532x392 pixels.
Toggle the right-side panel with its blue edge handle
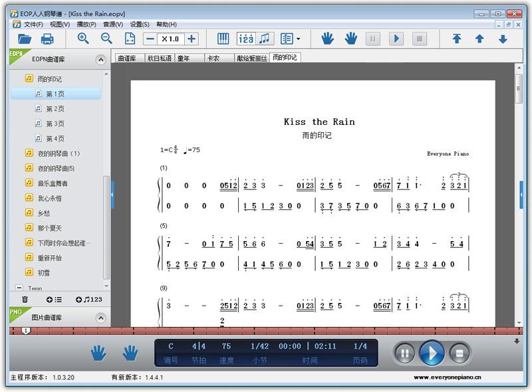pos(521,195)
